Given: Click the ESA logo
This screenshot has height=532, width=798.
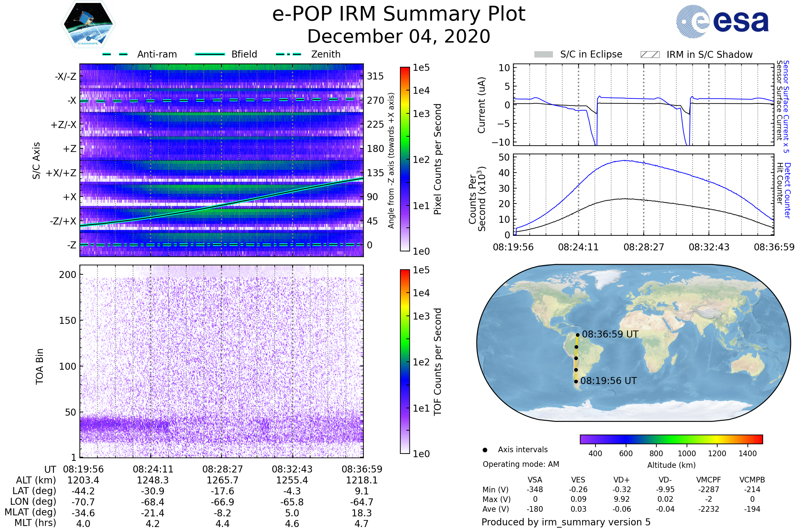Looking at the screenshot, I should point(722,21).
